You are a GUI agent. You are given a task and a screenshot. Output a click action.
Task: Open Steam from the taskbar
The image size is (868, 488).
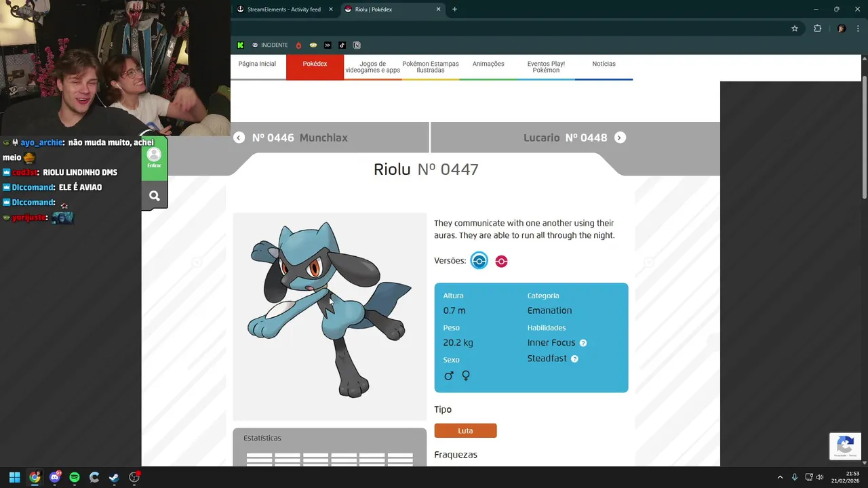click(x=114, y=477)
